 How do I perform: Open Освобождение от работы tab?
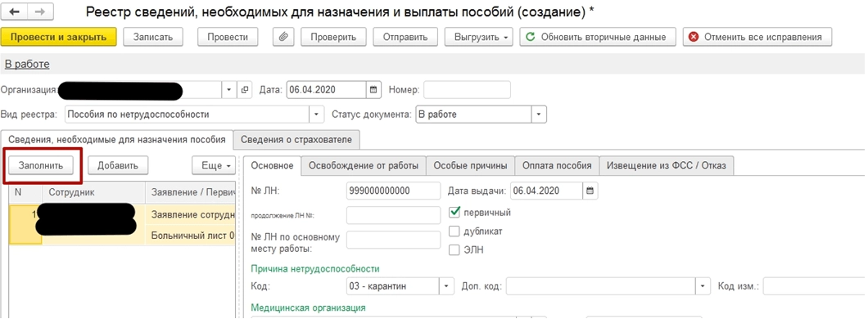(x=363, y=165)
